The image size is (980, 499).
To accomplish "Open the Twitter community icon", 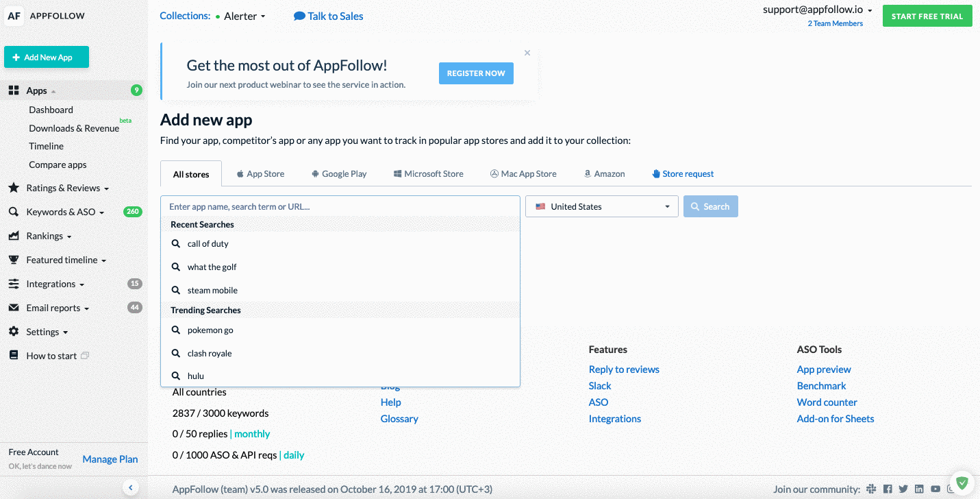I will [903, 489].
